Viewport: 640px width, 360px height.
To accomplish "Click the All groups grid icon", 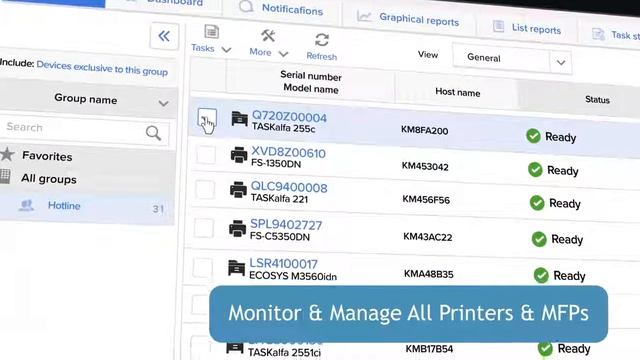I will tap(5, 176).
